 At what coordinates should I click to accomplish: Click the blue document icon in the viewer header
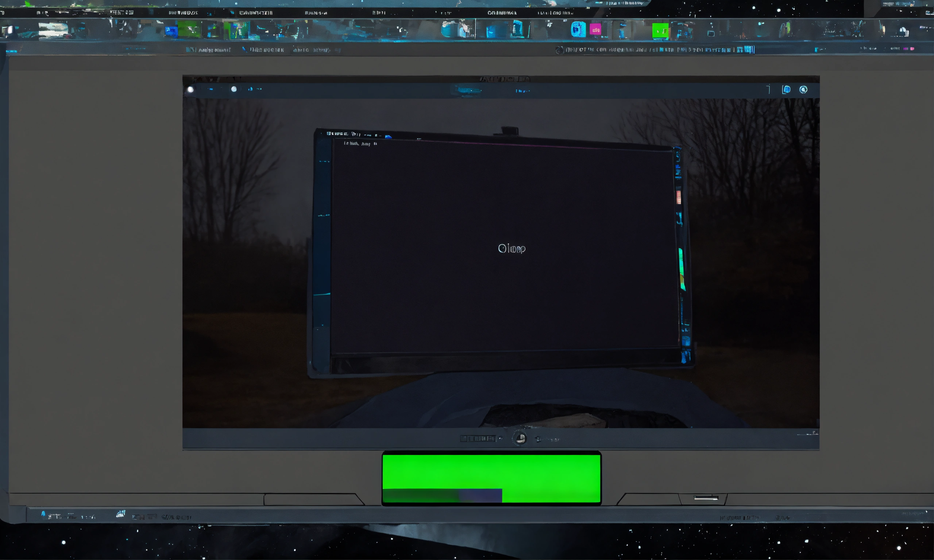click(786, 89)
